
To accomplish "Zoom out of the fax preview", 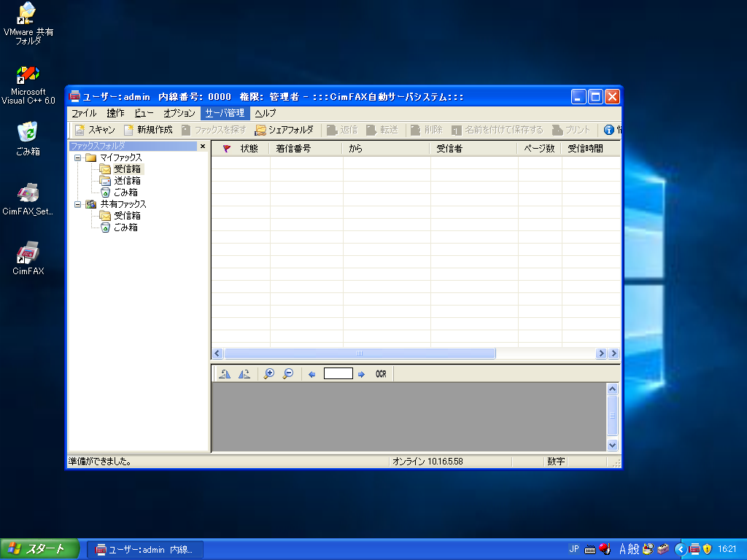I will tap(287, 374).
